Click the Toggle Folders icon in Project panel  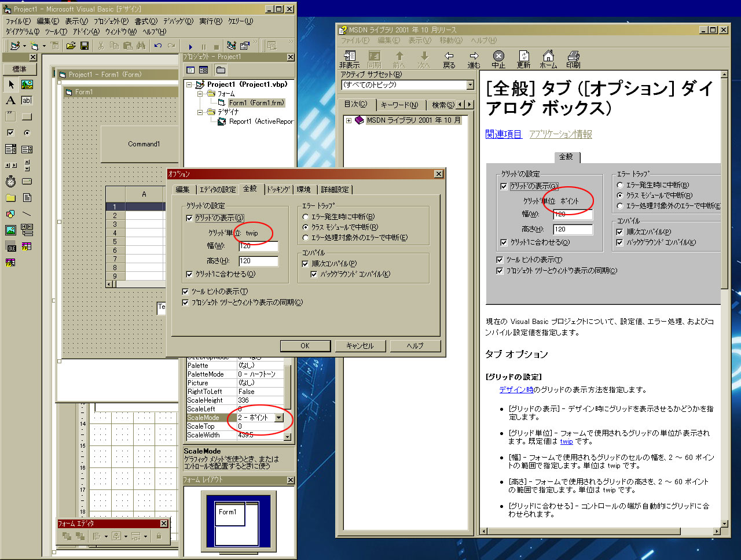pos(221,70)
